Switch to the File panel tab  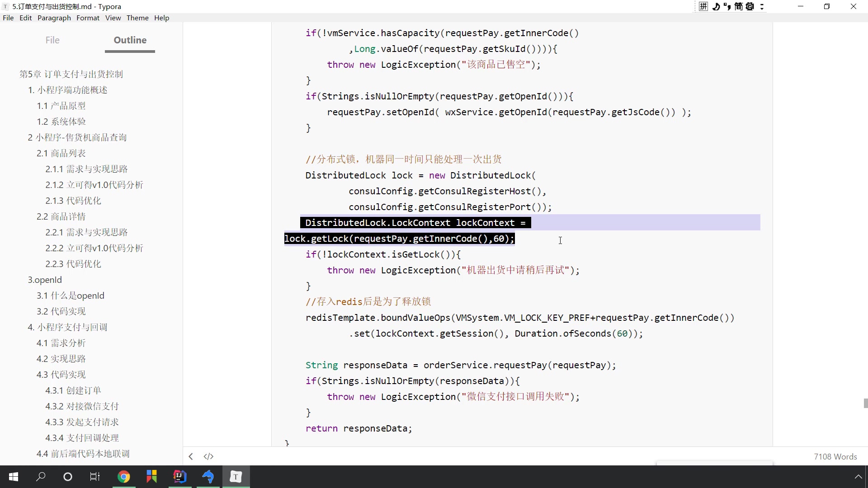tap(52, 40)
